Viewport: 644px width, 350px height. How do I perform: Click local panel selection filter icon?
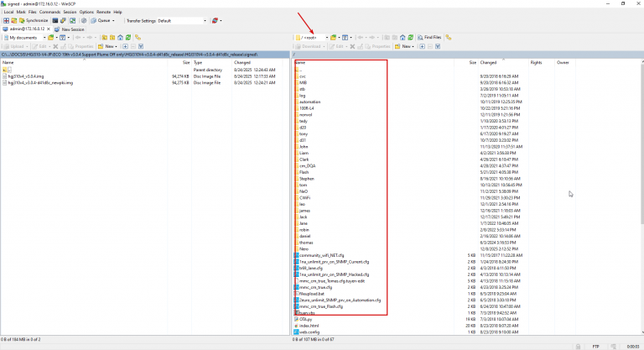click(x=141, y=46)
